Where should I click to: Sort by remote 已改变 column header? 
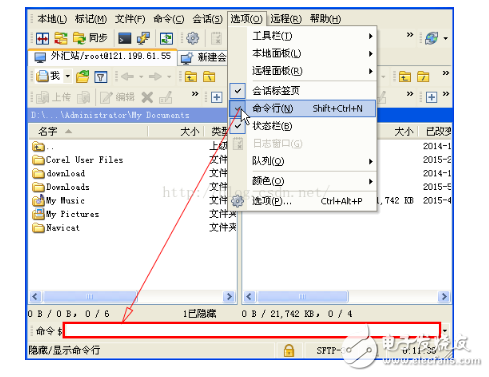[435, 132]
